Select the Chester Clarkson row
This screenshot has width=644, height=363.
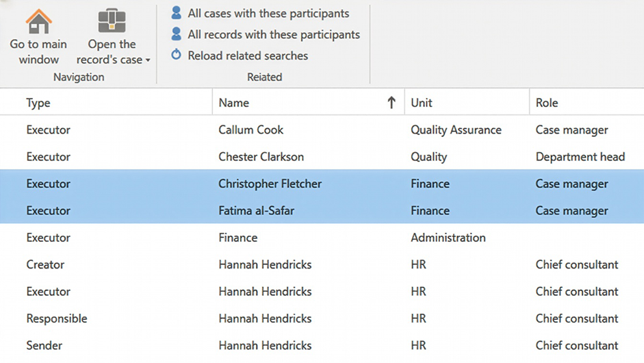(x=261, y=157)
